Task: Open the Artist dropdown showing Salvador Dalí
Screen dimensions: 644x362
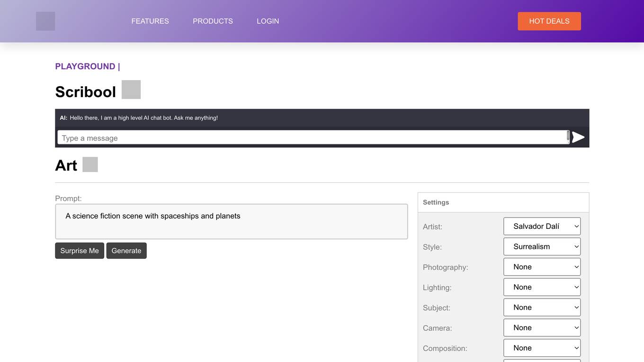Action: (542, 226)
